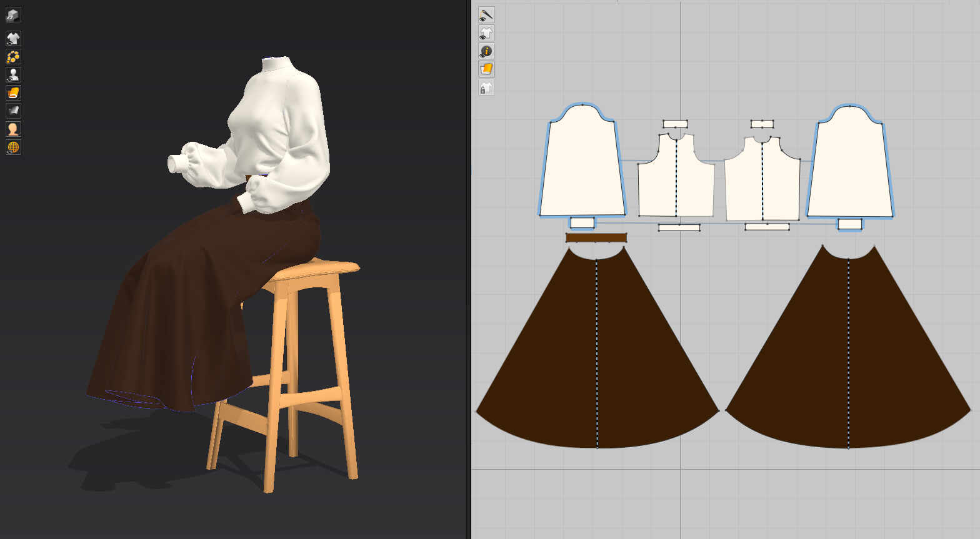The height and width of the screenshot is (539, 980).
Task: Open the garment display shirt icon
Action: click(x=13, y=39)
